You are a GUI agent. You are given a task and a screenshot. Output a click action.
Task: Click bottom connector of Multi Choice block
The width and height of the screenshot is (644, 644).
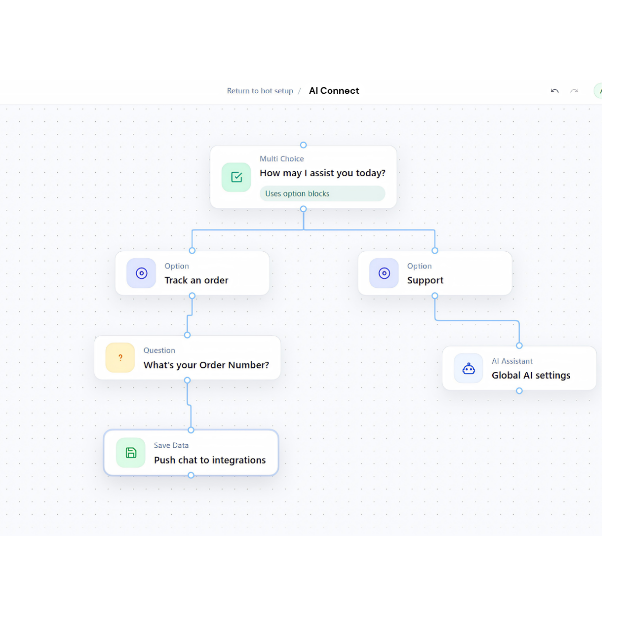coord(303,209)
